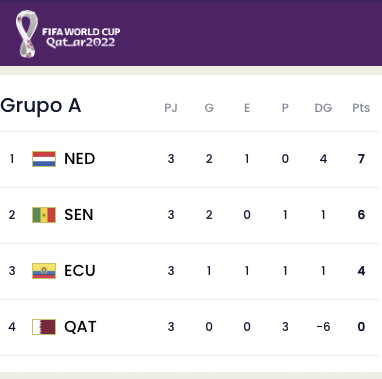The image size is (382, 379).
Task: Select the SEN team name
Action: point(79,215)
